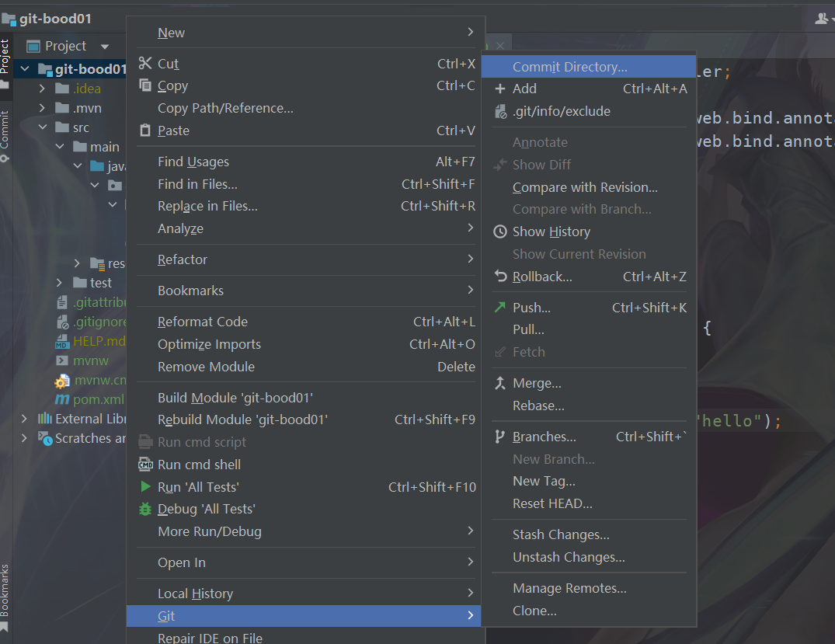Collapse the main folder
This screenshot has width=835, height=644.
click(x=60, y=147)
